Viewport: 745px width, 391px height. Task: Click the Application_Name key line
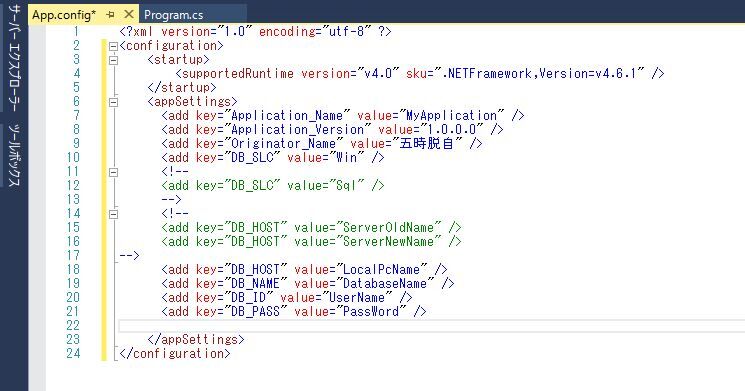(343, 115)
